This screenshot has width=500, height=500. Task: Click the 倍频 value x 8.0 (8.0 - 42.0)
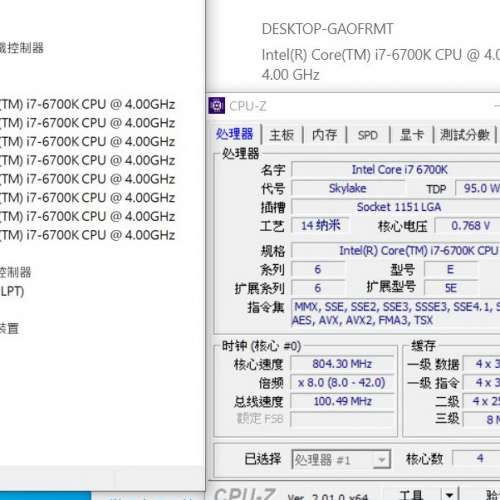342,382
